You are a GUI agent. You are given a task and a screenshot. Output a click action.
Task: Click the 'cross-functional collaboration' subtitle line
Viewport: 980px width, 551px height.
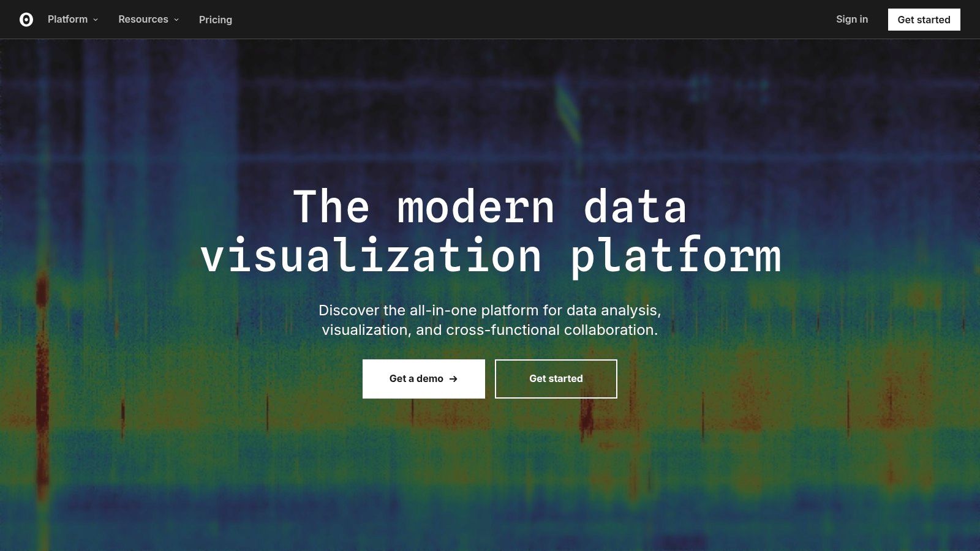click(490, 330)
